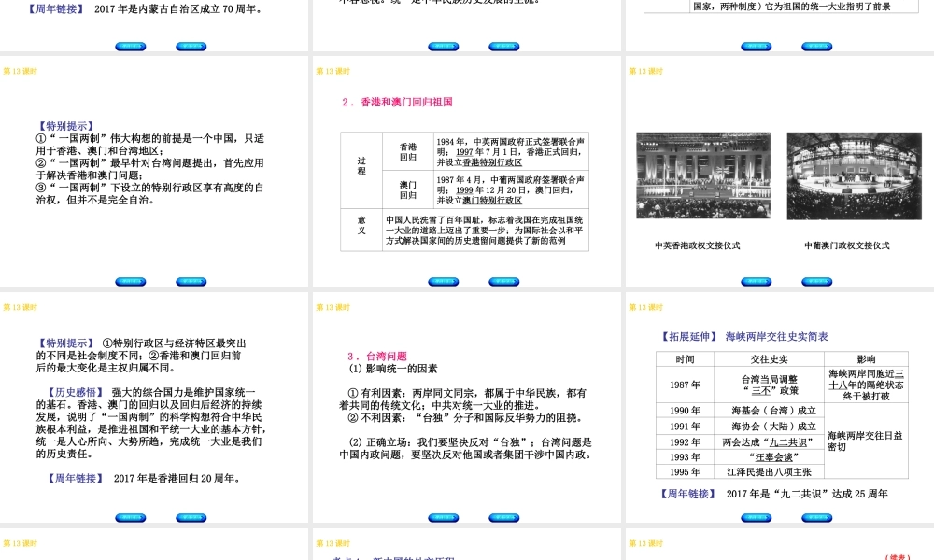This screenshot has height=560, width=934.
Task: Click 【拓展延伸】 海峡两岸交往史实简表 title
Action: tap(744, 336)
